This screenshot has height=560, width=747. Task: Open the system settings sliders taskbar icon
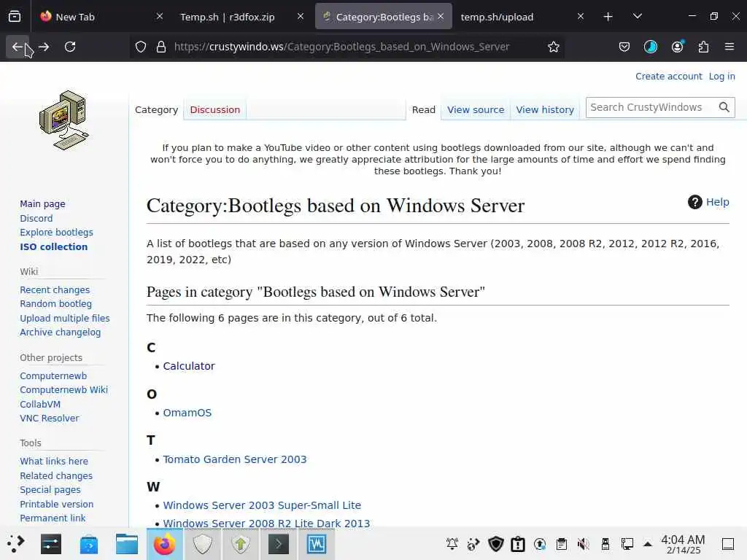tap(51, 544)
